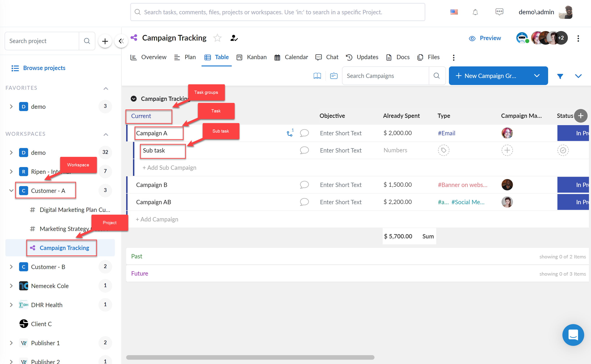Click the search project magnifier icon
The width and height of the screenshot is (591, 364).
click(x=87, y=41)
